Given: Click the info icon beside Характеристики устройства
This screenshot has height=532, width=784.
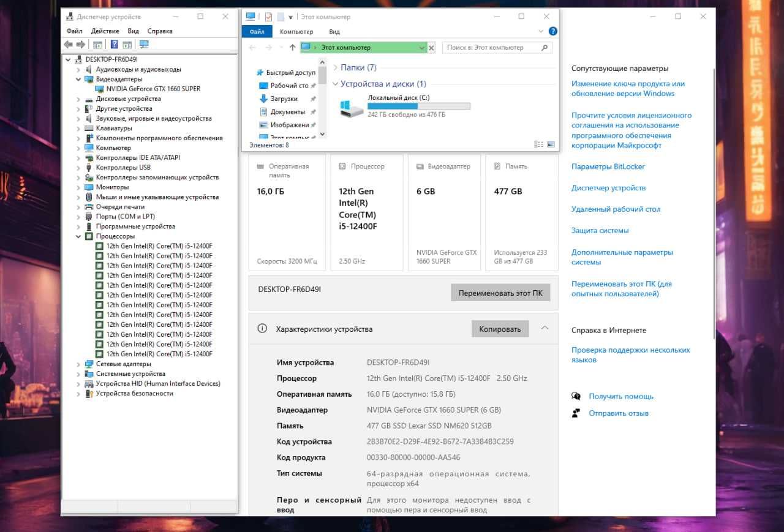Looking at the screenshot, I should 263,329.
